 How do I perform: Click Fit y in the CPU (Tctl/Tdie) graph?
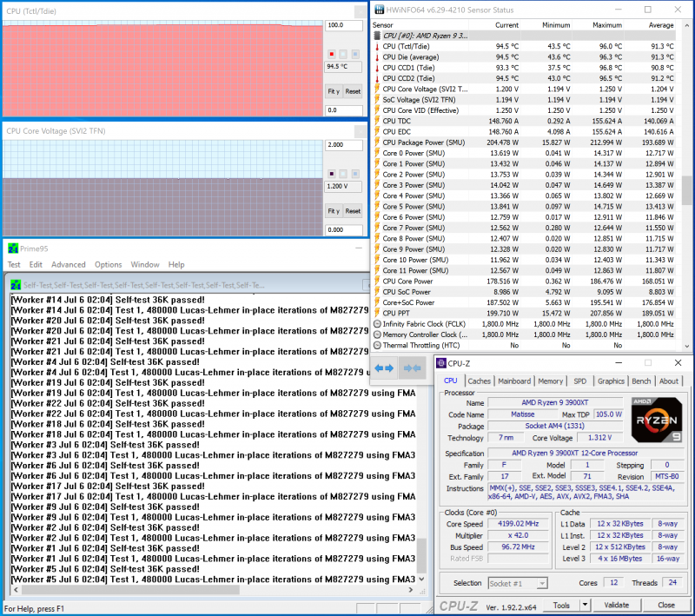(x=334, y=91)
